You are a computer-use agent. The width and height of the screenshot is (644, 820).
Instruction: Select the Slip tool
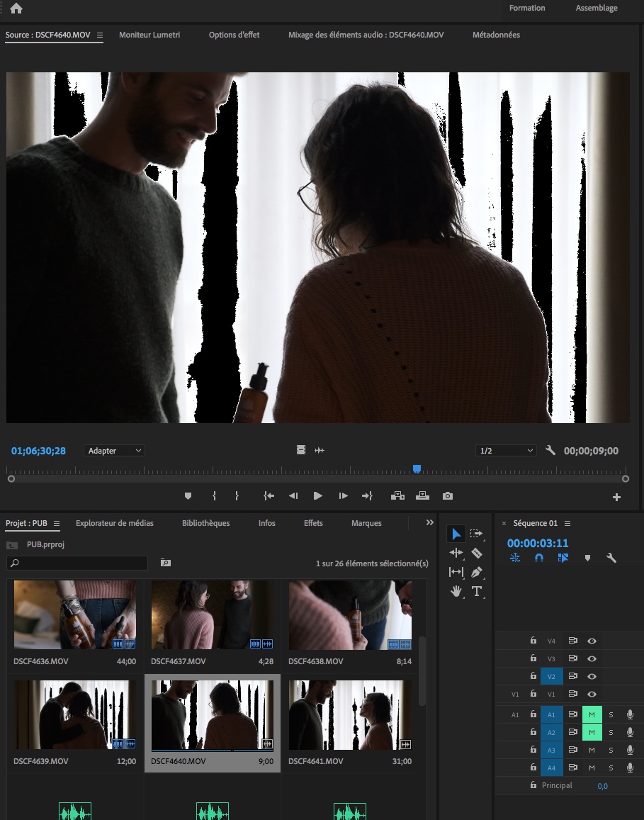click(x=456, y=572)
